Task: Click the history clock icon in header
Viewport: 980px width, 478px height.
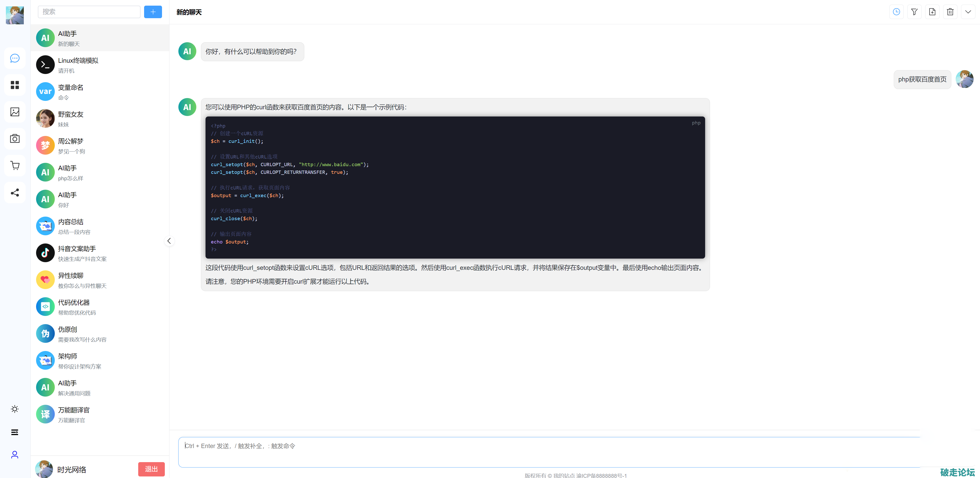Action: pyautogui.click(x=896, y=12)
